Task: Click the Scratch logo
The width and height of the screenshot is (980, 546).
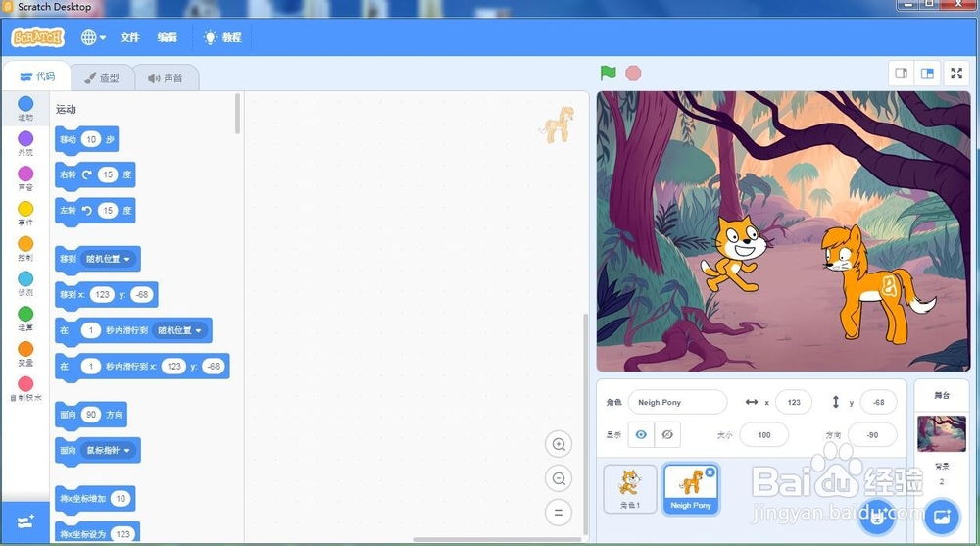Action: pyautogui.click(x=37, y=37)
